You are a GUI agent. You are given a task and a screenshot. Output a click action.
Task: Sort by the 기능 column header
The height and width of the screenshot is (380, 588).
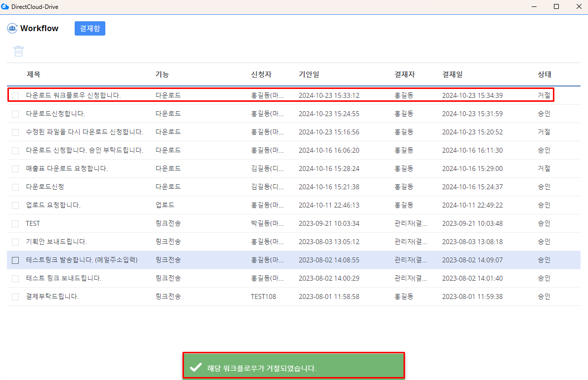(162, 74)
